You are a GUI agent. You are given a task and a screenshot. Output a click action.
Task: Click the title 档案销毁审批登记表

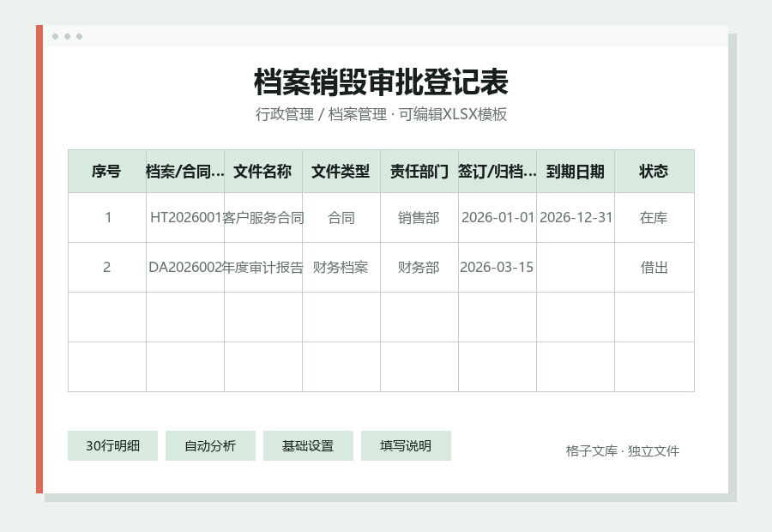tap(381, 82)
